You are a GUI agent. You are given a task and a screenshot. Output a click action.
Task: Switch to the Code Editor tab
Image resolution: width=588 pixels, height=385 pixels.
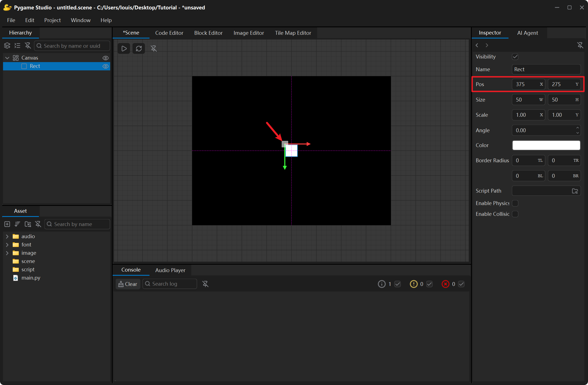point(169,33)
